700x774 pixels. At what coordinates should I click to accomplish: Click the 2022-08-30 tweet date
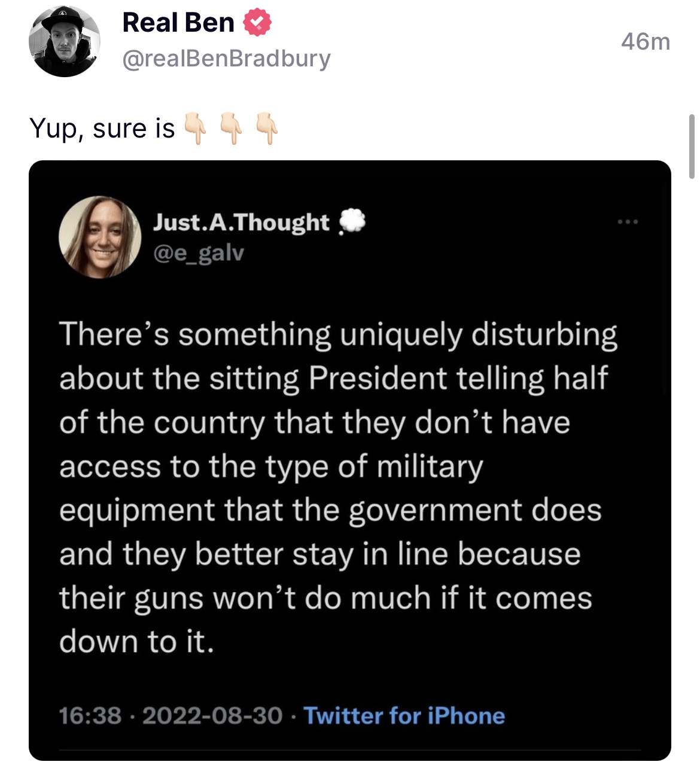click(x=212, y=715)
